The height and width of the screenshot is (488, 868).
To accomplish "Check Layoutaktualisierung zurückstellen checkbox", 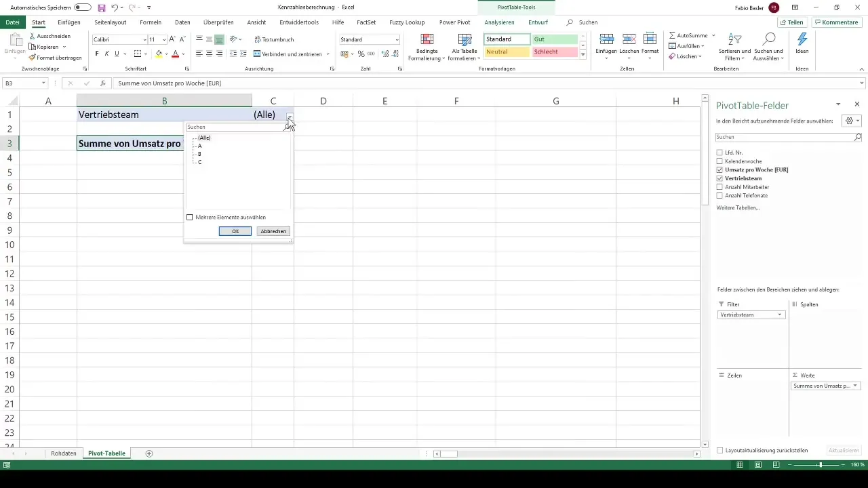I will pos(719,450).
